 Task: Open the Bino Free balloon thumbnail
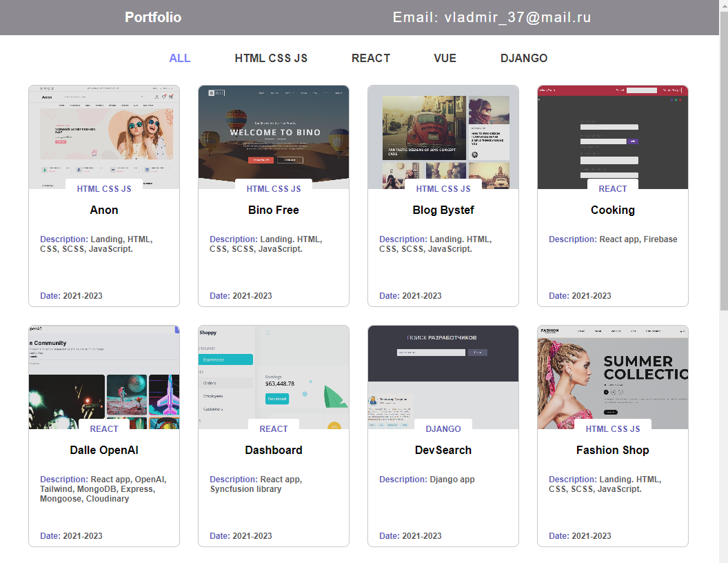click(x=274, y=137)
